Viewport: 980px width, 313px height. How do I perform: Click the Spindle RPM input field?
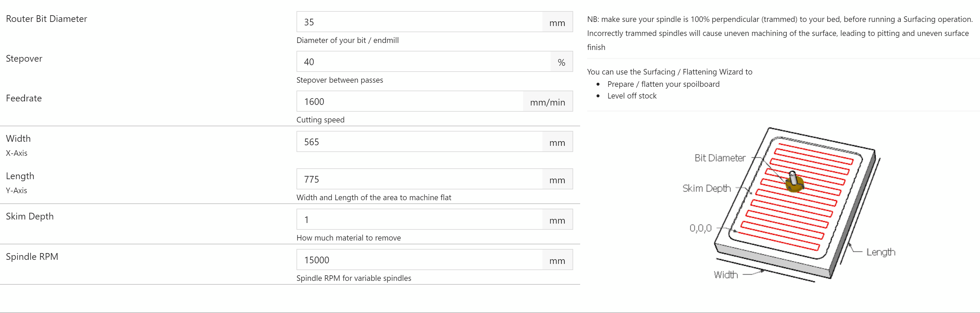tap(419, 260)
